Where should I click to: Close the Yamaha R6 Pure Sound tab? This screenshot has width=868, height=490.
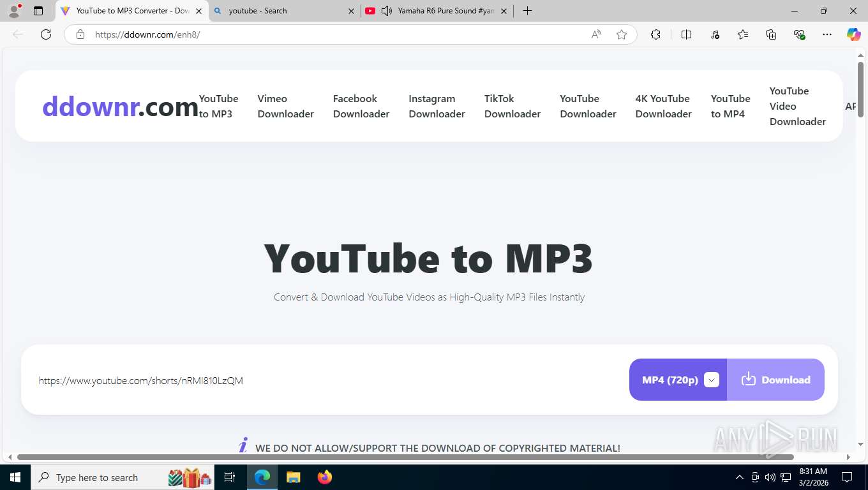(x=504, y=11)
